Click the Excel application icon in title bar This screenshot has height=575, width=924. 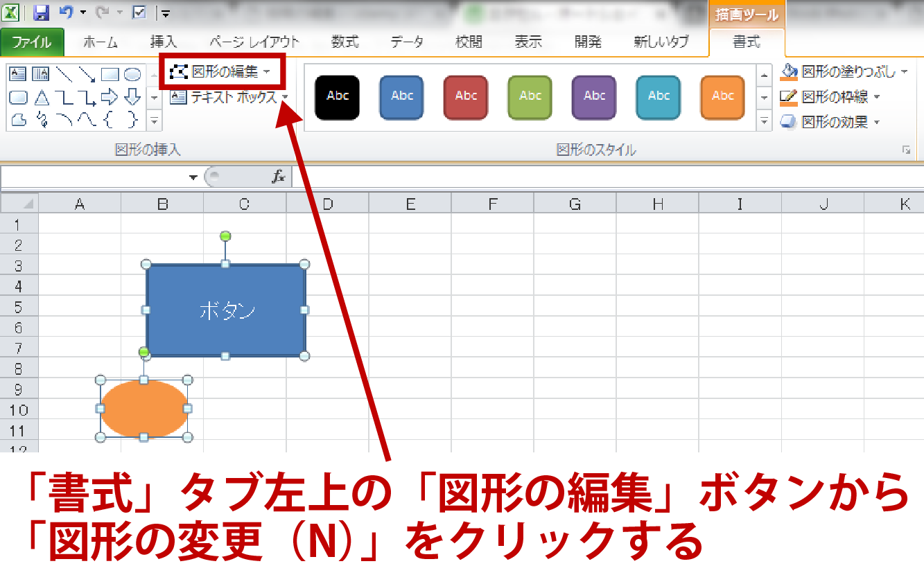point(10,12)
